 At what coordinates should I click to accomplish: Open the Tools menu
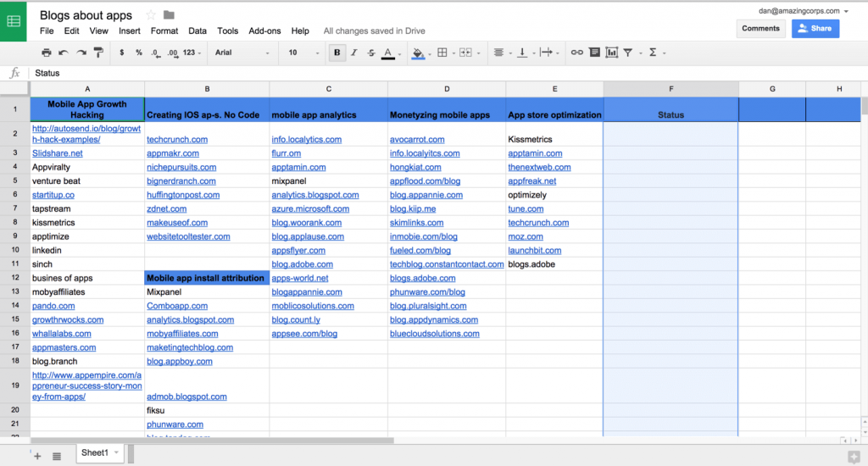(227, 31)
